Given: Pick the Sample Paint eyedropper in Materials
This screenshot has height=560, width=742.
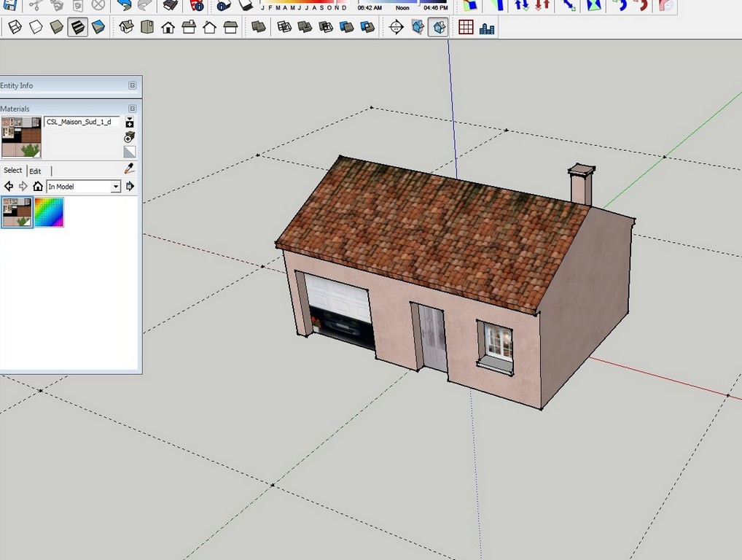Looking at the screenshot, I should click(128, 168).
